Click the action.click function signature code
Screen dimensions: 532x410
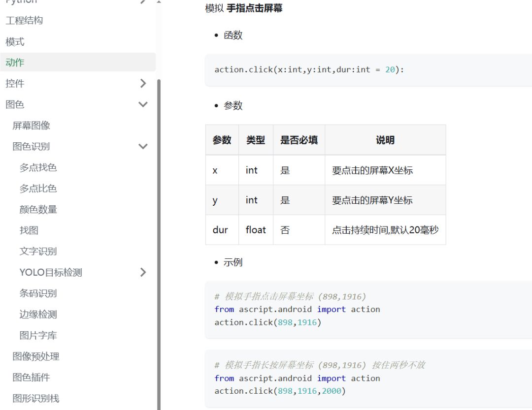(309, 69)
